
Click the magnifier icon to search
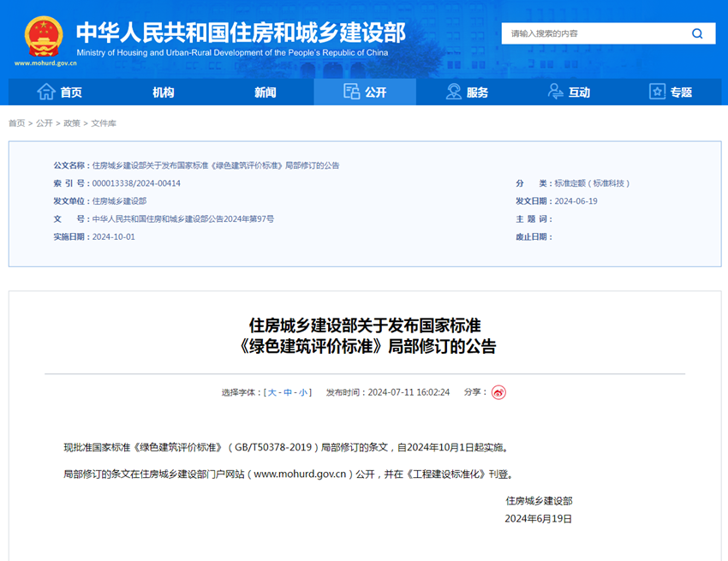click(697, 33)
